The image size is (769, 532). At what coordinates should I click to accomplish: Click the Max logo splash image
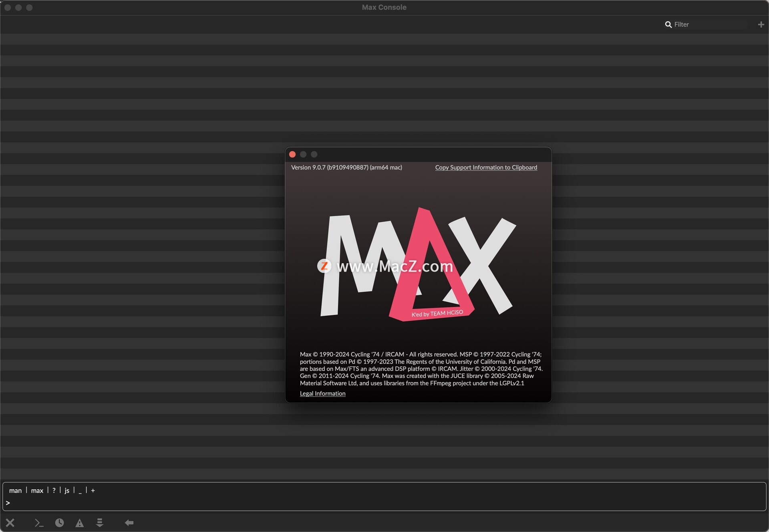(x=418, y=264)
